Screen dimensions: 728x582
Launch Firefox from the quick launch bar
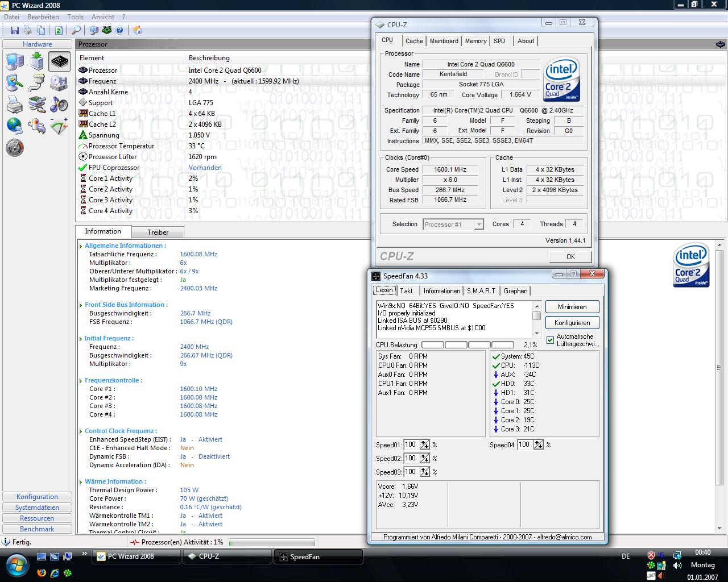pyautogui.click(x=42, y=572)
